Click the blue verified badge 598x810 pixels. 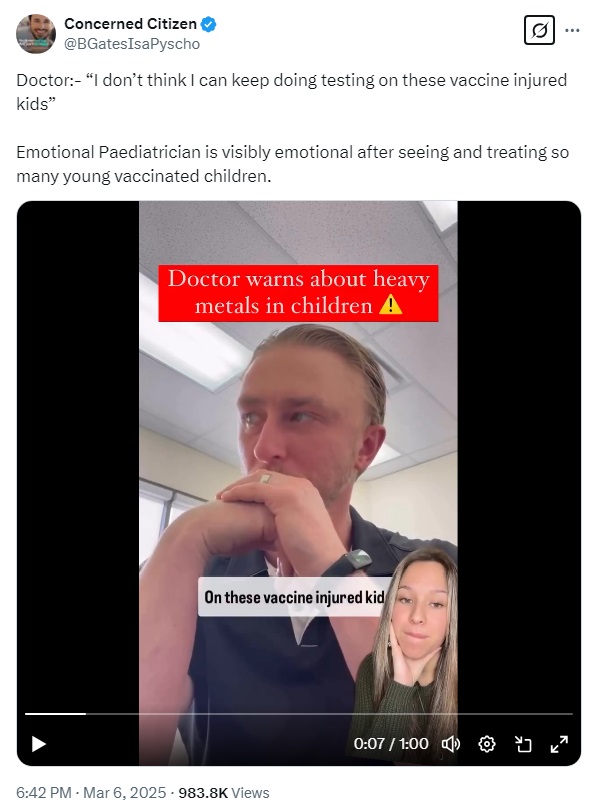click(x=209, y=24)
